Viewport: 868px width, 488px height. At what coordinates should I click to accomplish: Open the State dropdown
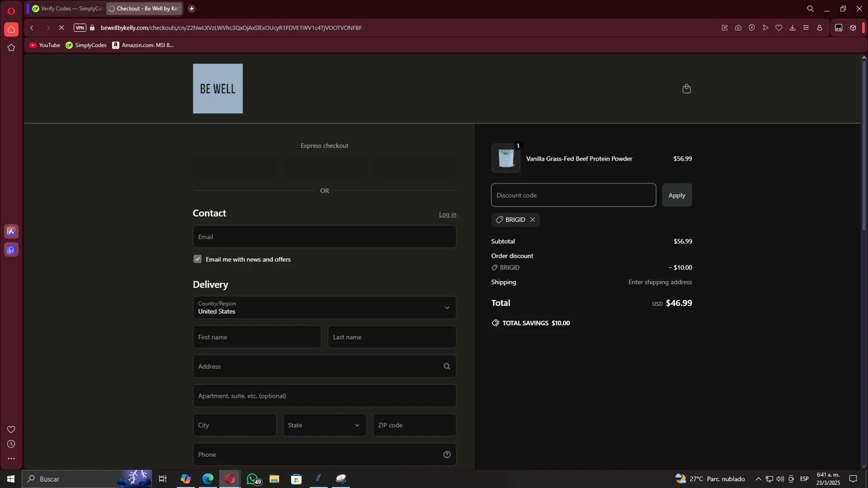325,425
